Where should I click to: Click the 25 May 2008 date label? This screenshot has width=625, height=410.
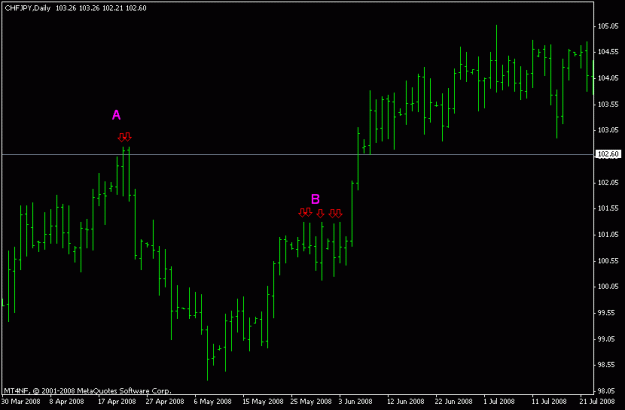[x=311, y=401]
